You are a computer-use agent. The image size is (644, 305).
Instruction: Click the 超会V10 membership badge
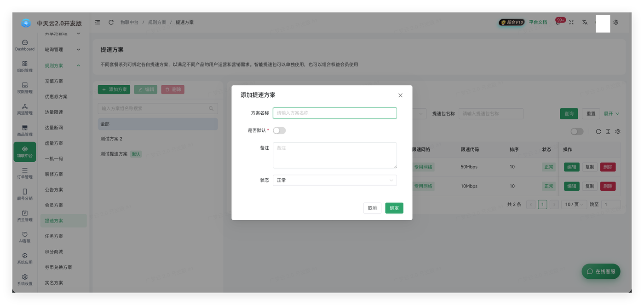(512, 22)
